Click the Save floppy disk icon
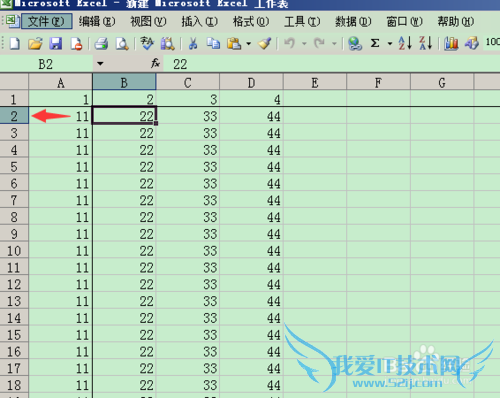The height and width of the screenshot is (398, 500). tap(56, 43)
